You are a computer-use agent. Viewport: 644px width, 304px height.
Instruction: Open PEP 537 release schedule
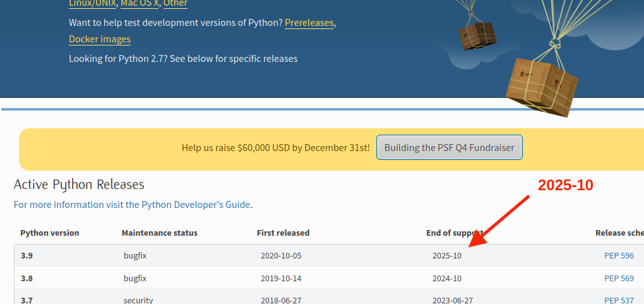pos(619,300)
